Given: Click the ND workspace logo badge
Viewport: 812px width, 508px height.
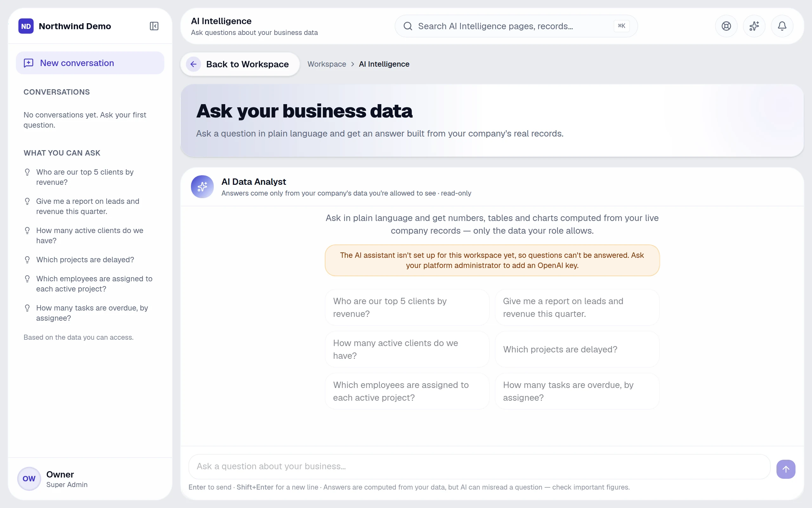Looking at the screenshot, I should (26, 26).
